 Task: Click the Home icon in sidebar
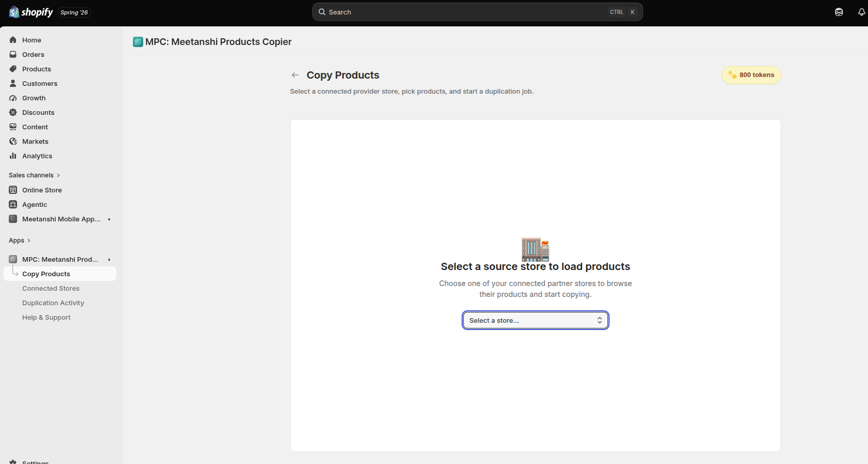click(13, 40)
